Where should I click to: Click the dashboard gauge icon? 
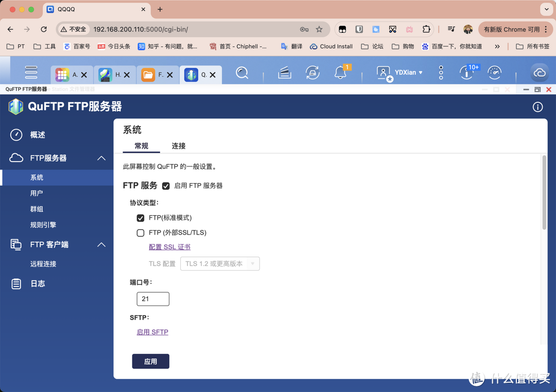494,73
